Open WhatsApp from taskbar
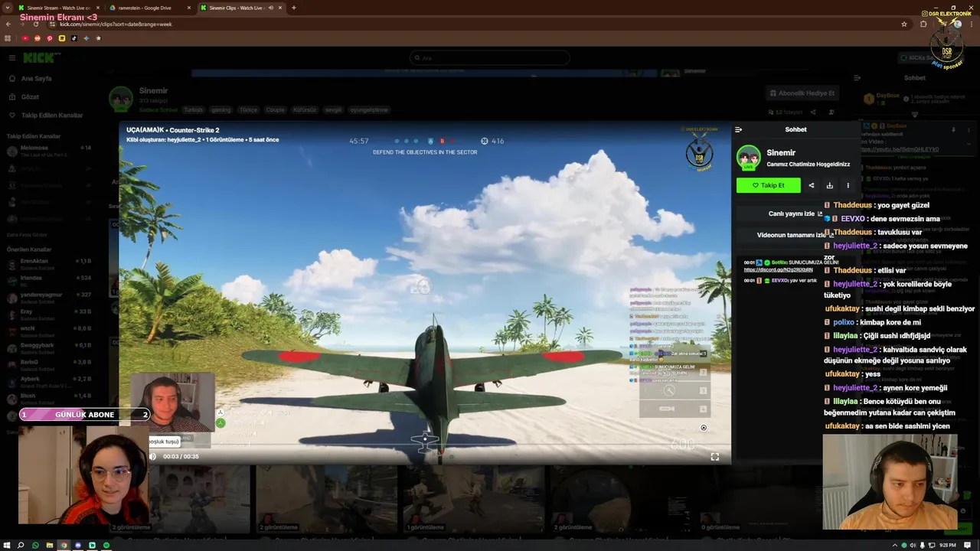Screen dimensions: 980x551 click(35, 545)
